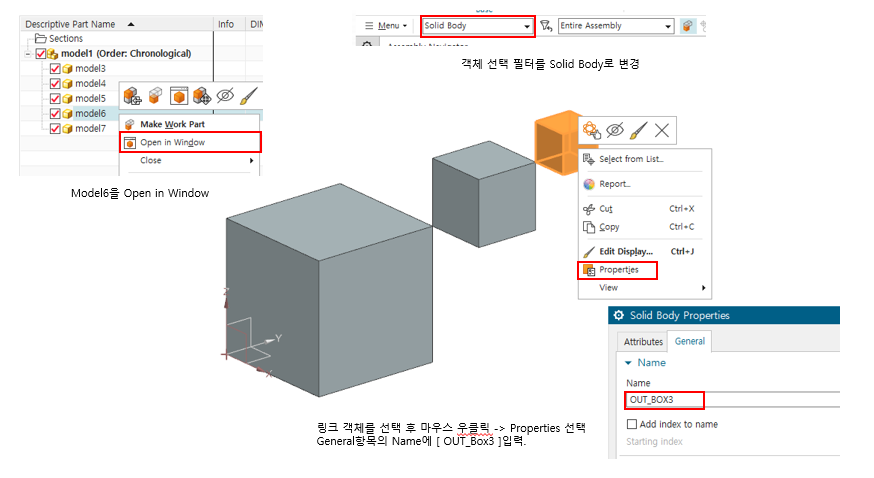
Task: Toggle the model7 visibility checkbox
Action: (x=55, y=128)
